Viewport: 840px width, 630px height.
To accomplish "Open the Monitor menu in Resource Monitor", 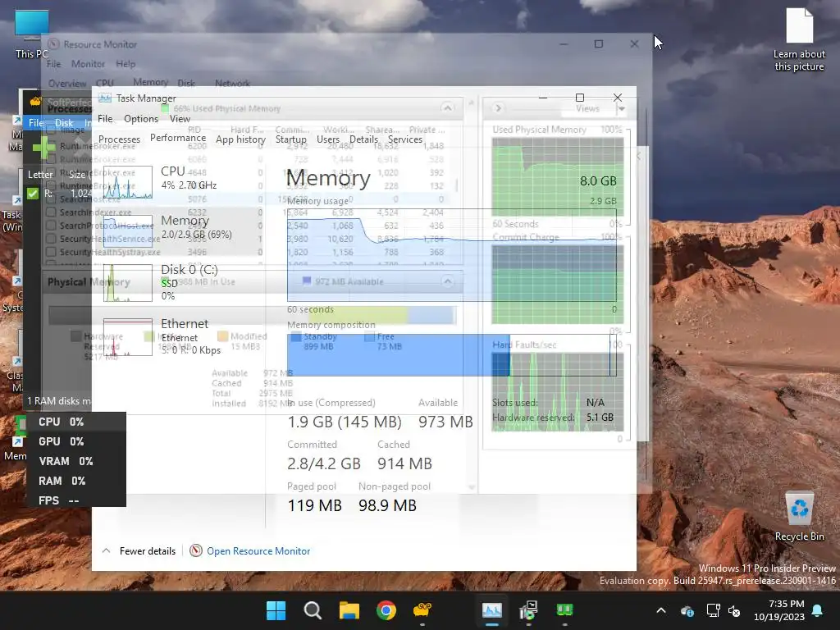I will 88,64.
